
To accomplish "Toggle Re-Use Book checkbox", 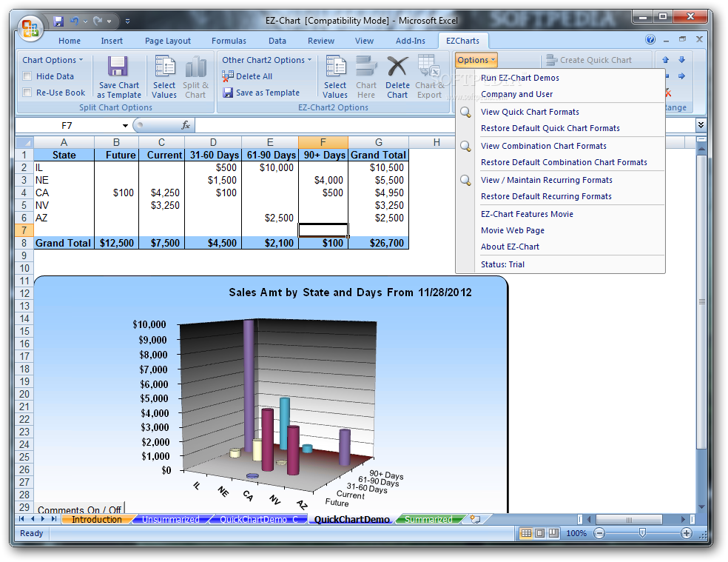I will pos(27,93).
